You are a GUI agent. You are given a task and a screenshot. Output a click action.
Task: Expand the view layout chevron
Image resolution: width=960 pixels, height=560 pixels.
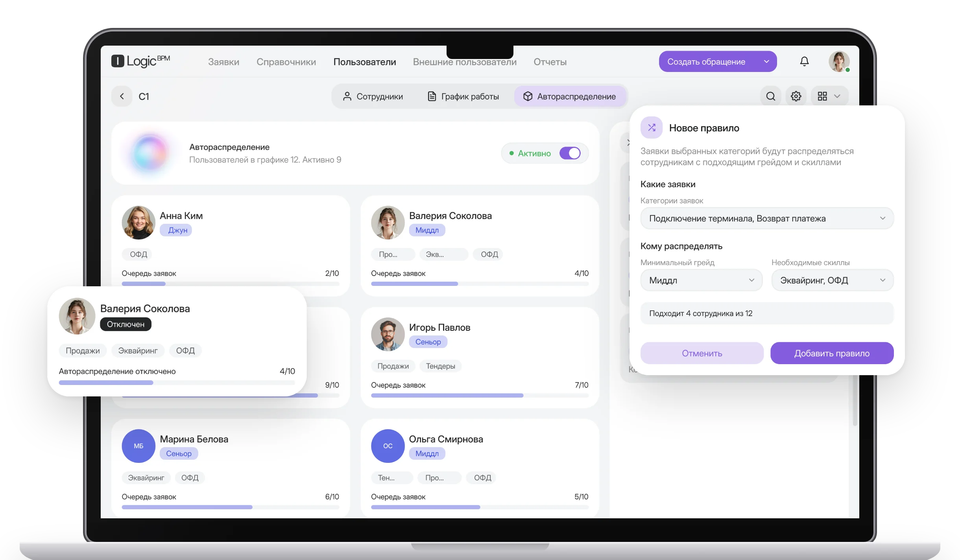point(837,96)
